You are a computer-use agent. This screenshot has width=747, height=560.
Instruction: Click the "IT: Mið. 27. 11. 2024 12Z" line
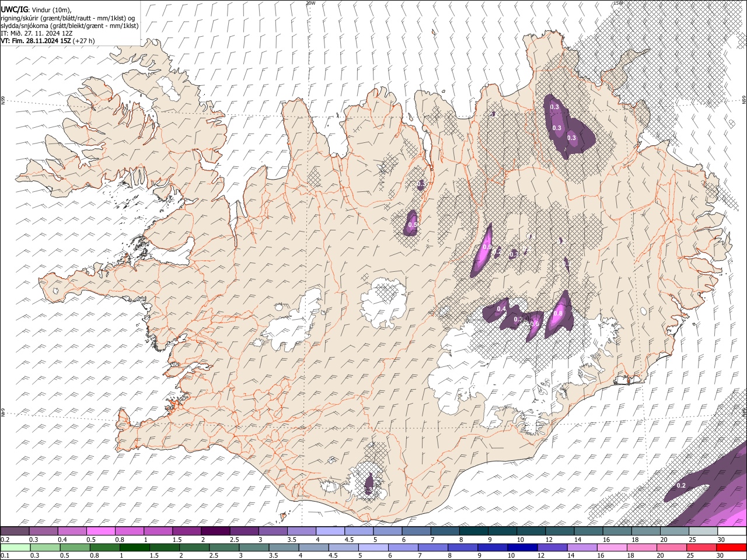coord(36,33)
